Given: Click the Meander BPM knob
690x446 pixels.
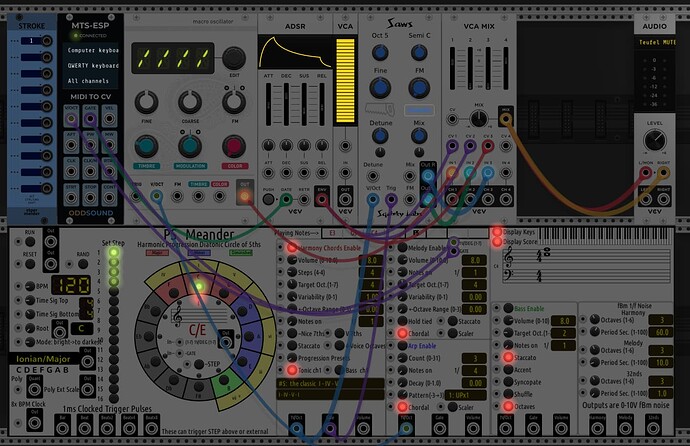Looking at the screenshot, I should (x=30, y=286).
